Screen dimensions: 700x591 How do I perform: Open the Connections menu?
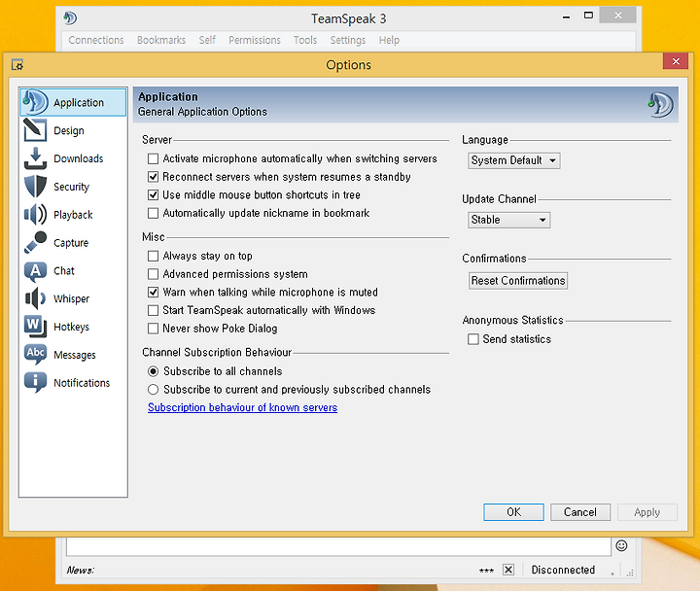[x=96, y=40]
